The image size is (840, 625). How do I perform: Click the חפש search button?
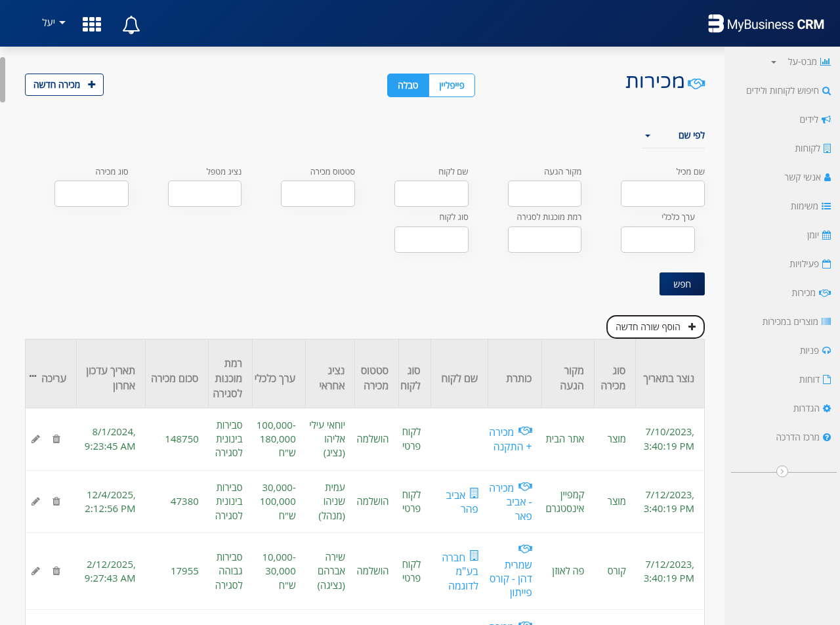pyautogui.click(x=682, y=284)
